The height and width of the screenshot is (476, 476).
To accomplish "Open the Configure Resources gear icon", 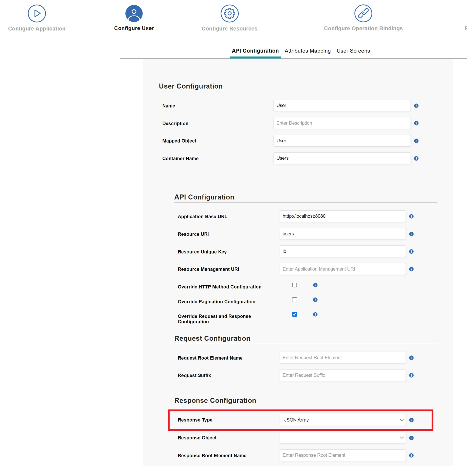I will (229, 13).
